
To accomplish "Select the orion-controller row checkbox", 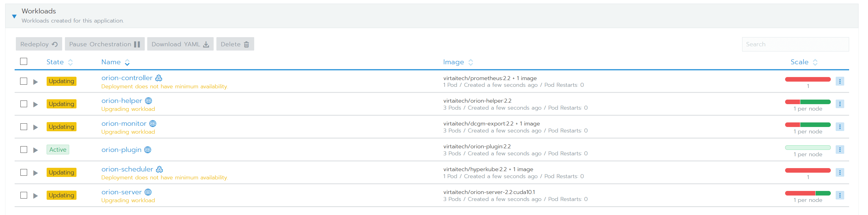I will [23, 81].
